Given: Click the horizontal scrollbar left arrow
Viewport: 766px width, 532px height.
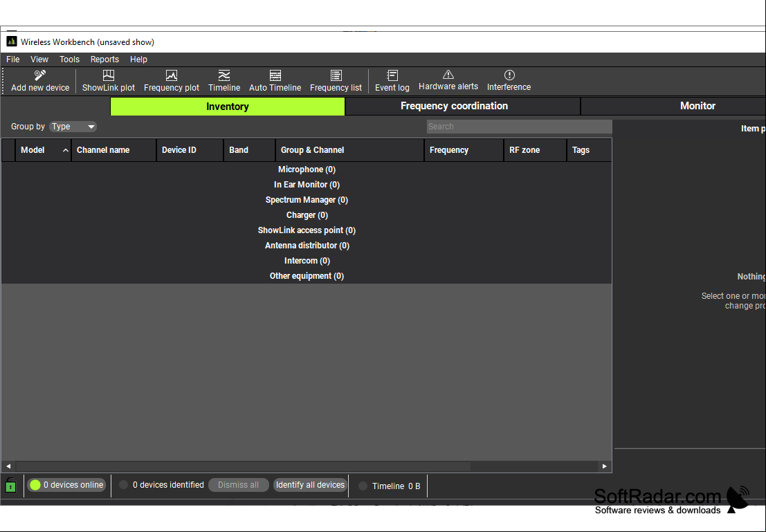Looking at the screenshot, I should click(8, 466).
